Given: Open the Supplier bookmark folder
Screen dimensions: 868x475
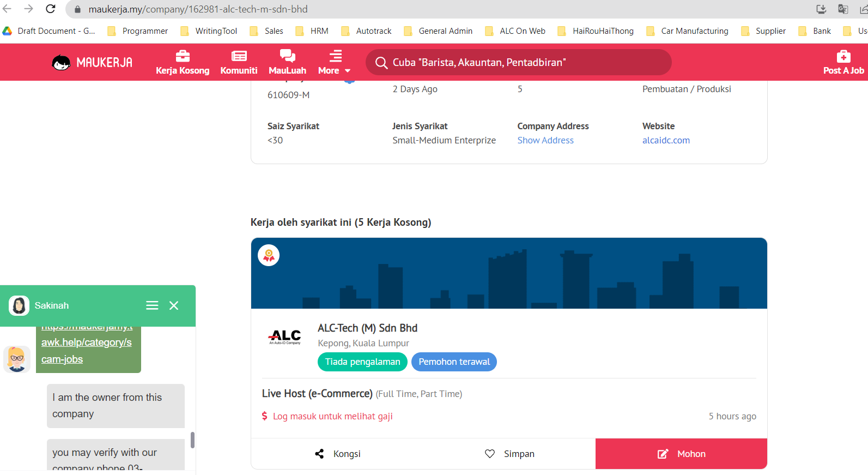Looking at the screenshot, I should pos(763,31).
